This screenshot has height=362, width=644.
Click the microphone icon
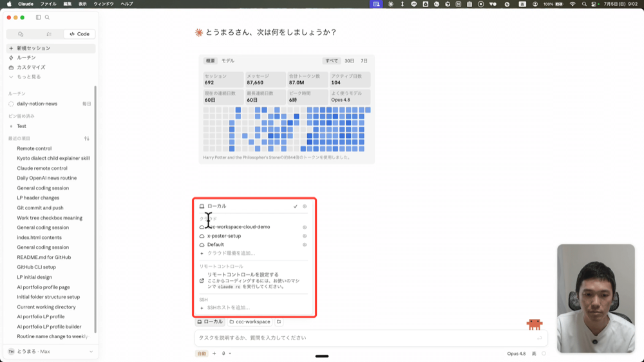click(223, 354)
